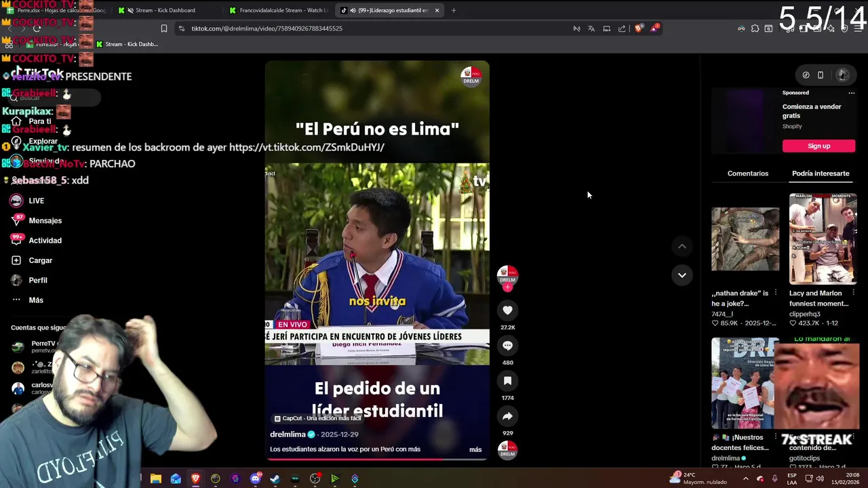Open the Outlook mail taskbar icon
The height and width of the screenshot is (488, 868).
coord(176,479)
